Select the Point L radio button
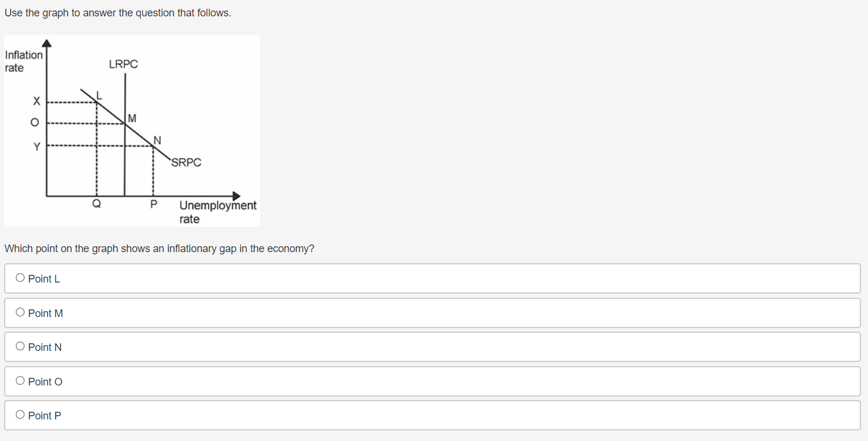The height and width of the screenshot is (441, 868). click(19, 278)
